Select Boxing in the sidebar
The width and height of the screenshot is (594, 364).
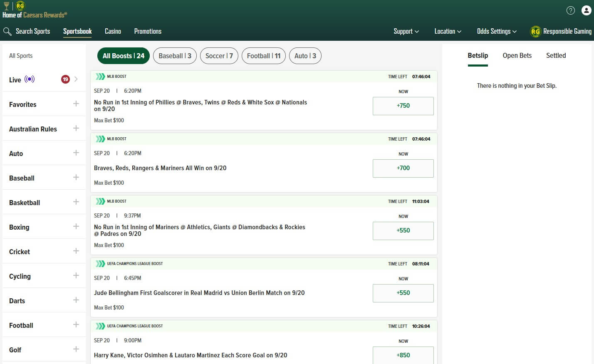point(19,227)
